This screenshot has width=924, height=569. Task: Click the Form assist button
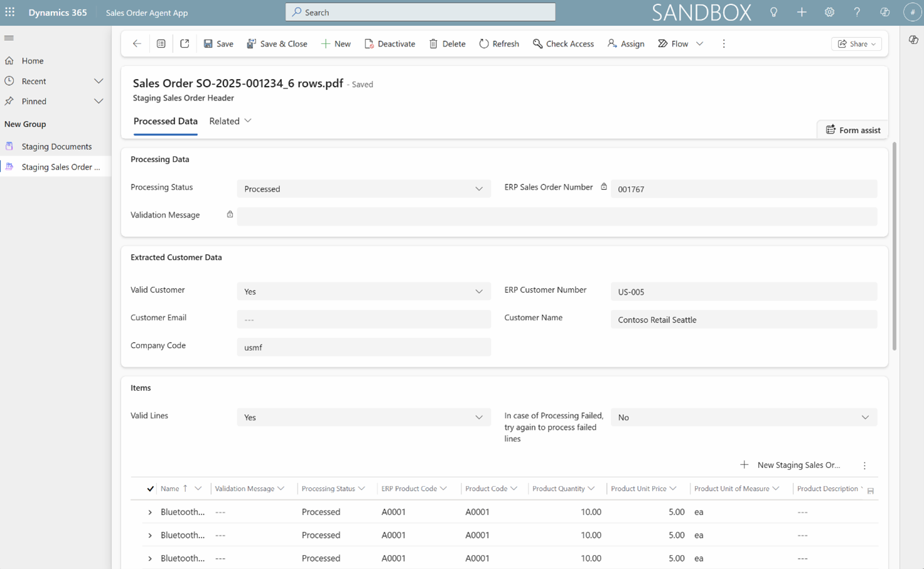point(852,130)
